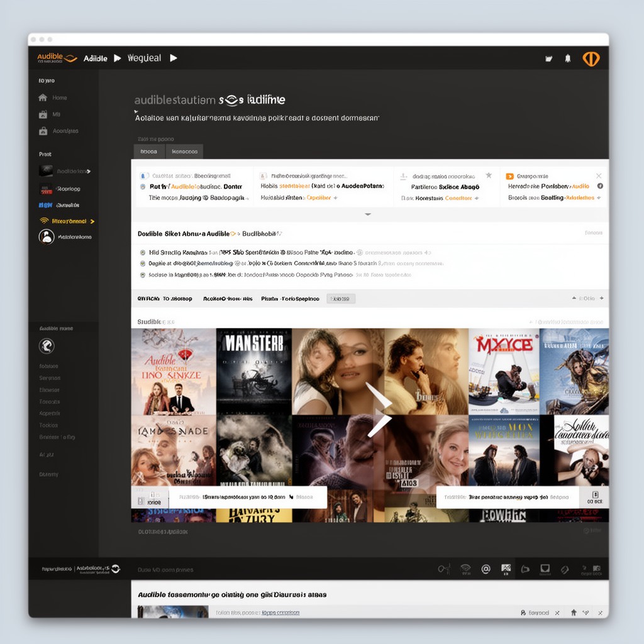
Task: Click the plus arrow after 'Otio'
Action: click(x=602, y=298)
